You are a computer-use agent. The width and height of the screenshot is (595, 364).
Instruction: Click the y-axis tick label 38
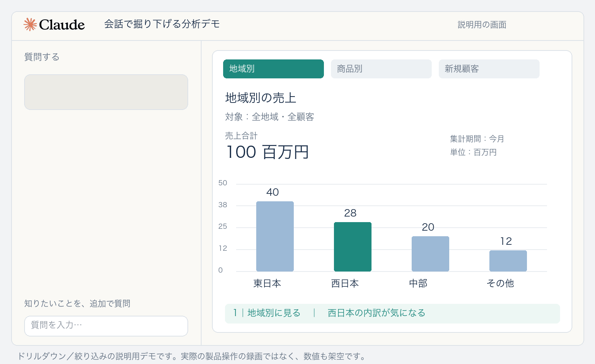(x=223, y=205)
